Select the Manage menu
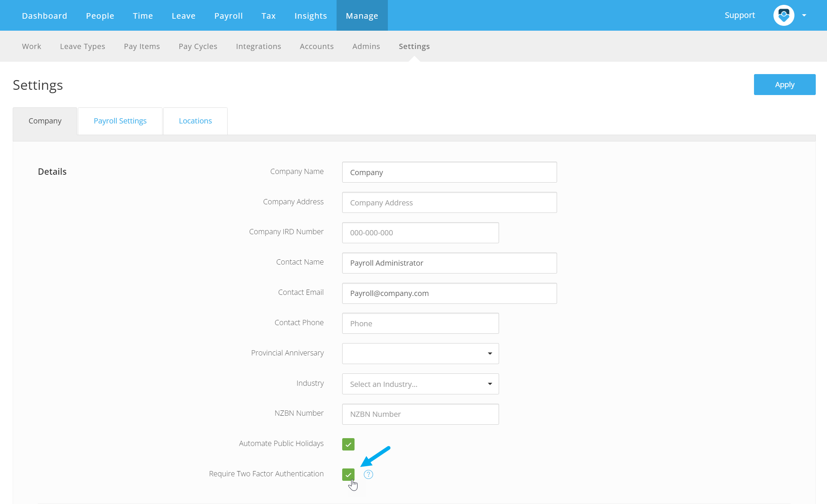827x504 pixels. [x=362, y=16]
